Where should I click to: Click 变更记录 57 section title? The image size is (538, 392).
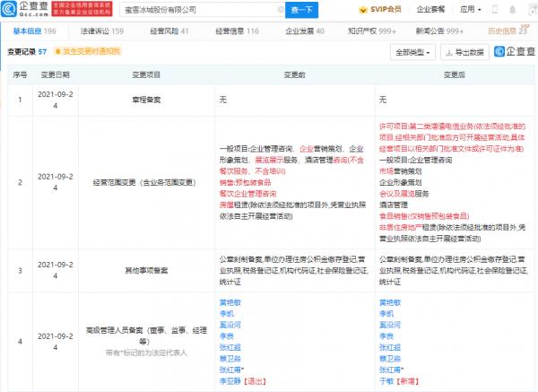pyautogui.click(x=27, y=51)
